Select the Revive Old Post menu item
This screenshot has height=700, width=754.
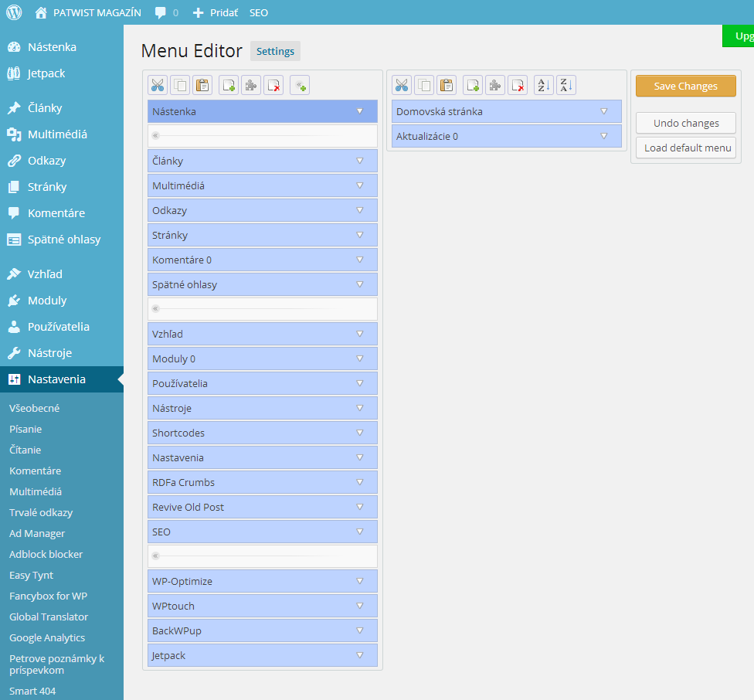coord(263,507)
